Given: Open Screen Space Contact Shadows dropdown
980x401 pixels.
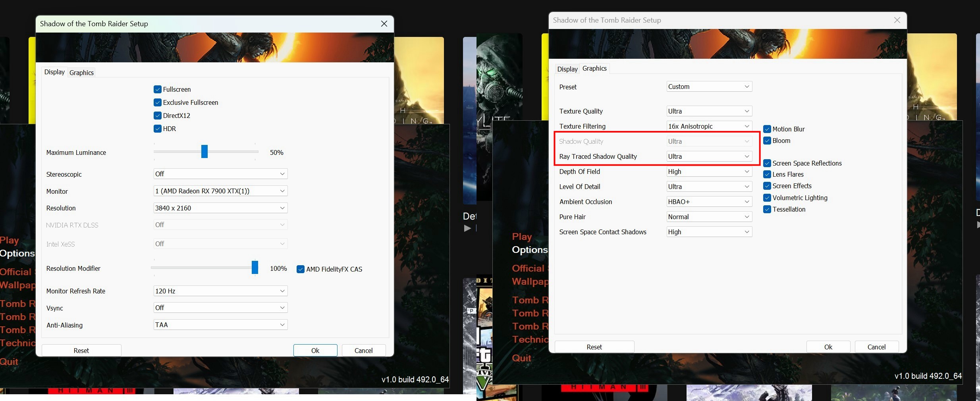Looking at the screenshot, I should pyautogui.click(x=709, y=232).
